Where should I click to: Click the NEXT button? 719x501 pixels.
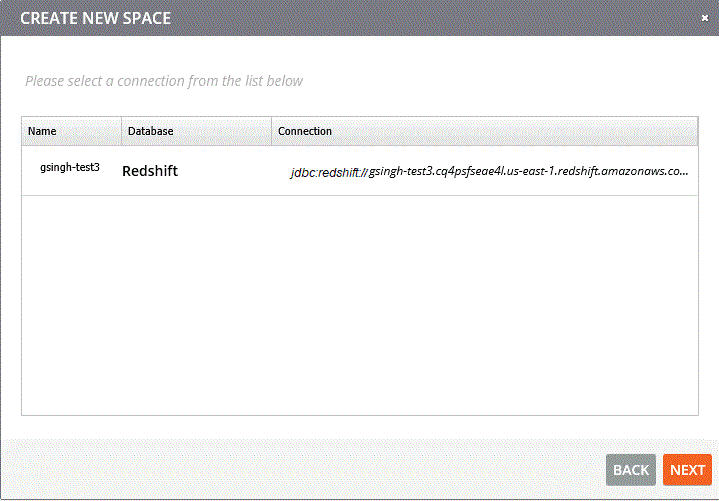tap(687, 470)
